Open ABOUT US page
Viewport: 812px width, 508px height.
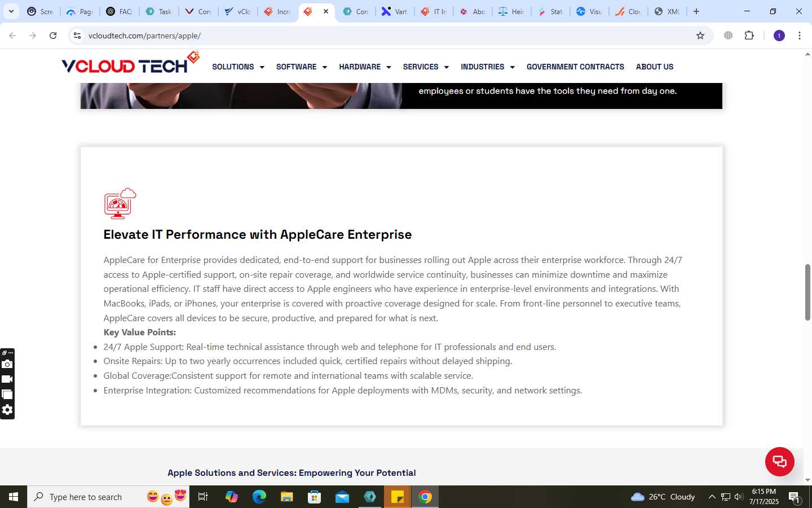pyautogui.click(x=655, y=67)
